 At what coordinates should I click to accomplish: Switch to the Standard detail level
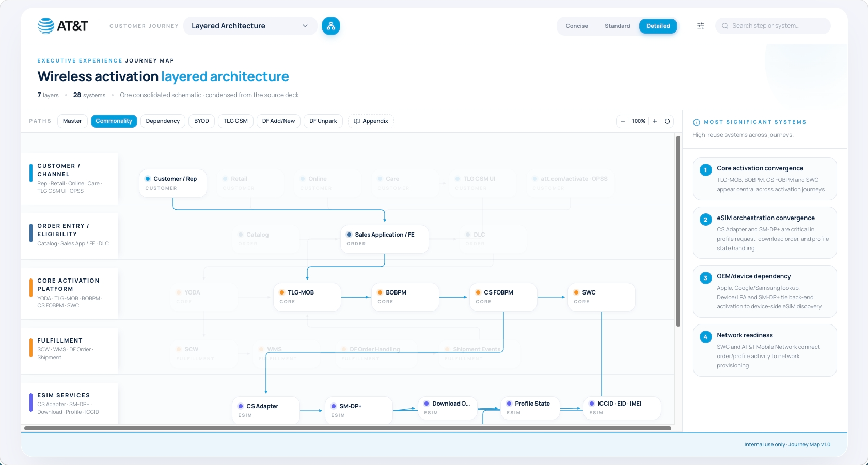pyautogui.click(x=618, y=26)
